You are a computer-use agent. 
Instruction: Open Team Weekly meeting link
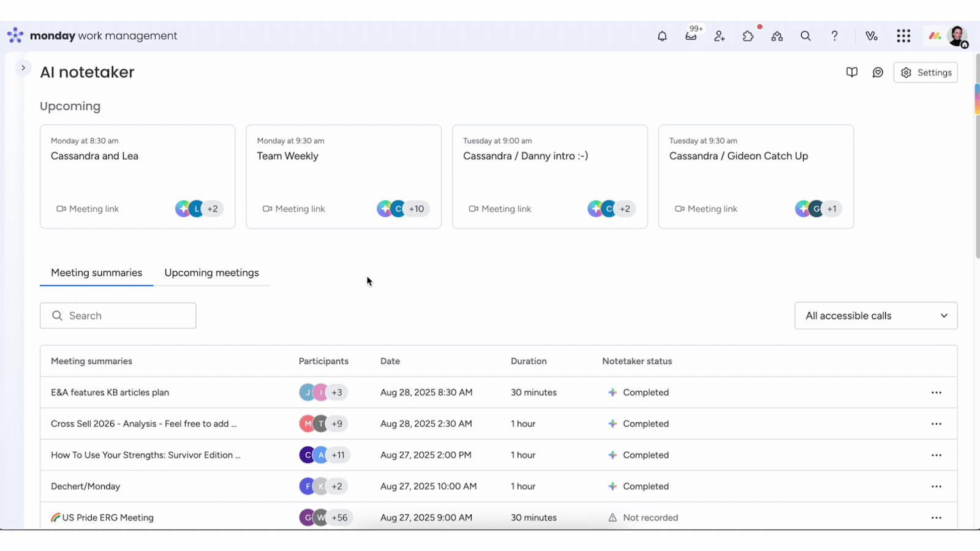294,209
